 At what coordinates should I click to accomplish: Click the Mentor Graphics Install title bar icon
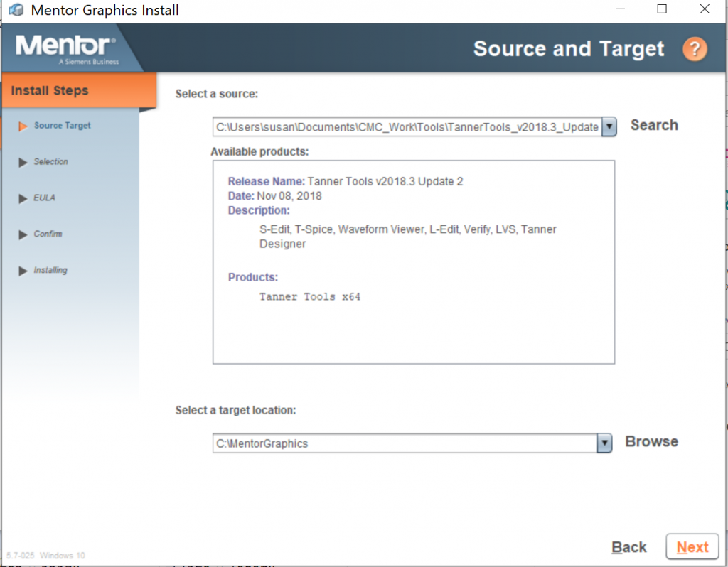pyautogui.click(x=16, y=10)
